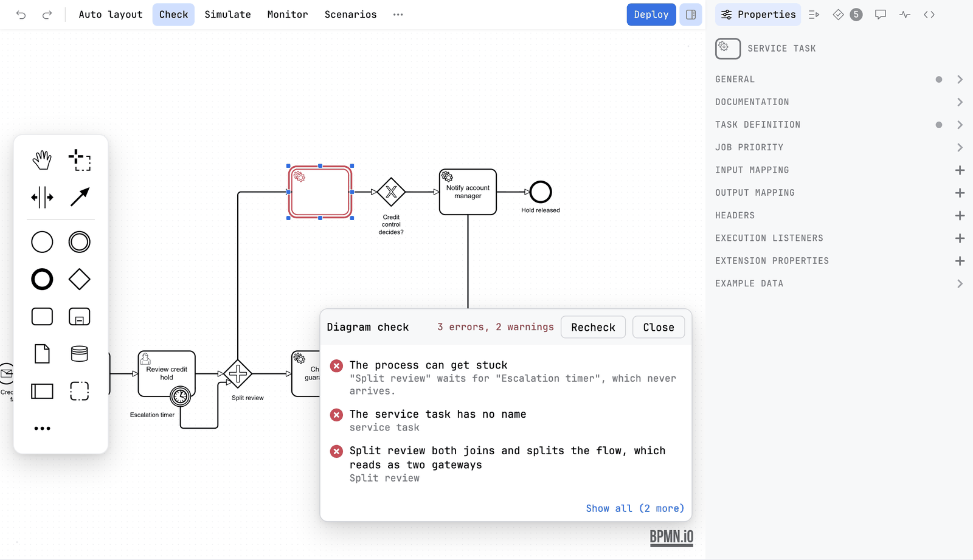Add an Execution Listeners entry
Screen dimensions: 973x560
[x=960, y=238]
